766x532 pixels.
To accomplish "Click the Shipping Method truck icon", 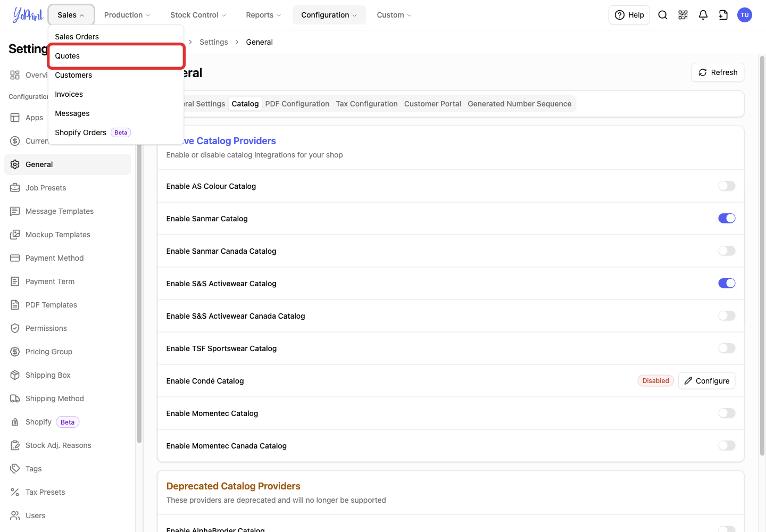I will tap(15, 398).
